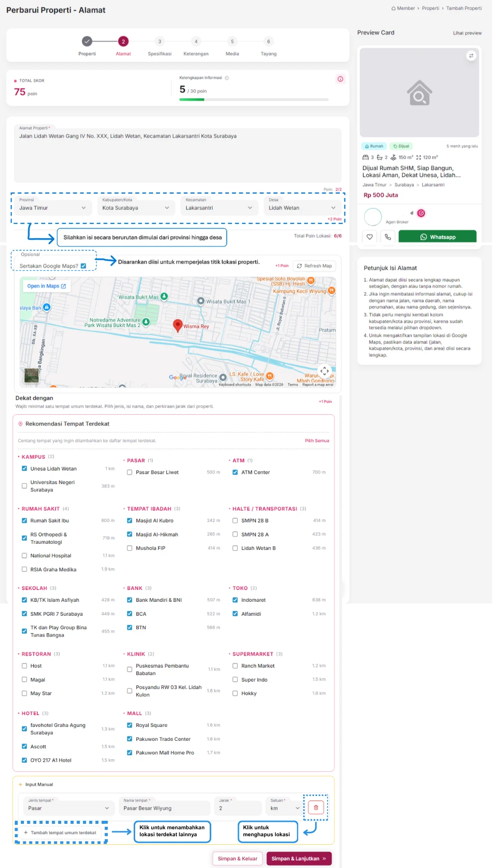Click the phone icon on preview card
Viewport: 495px width, 868px height.
click(x=388, y=237)
